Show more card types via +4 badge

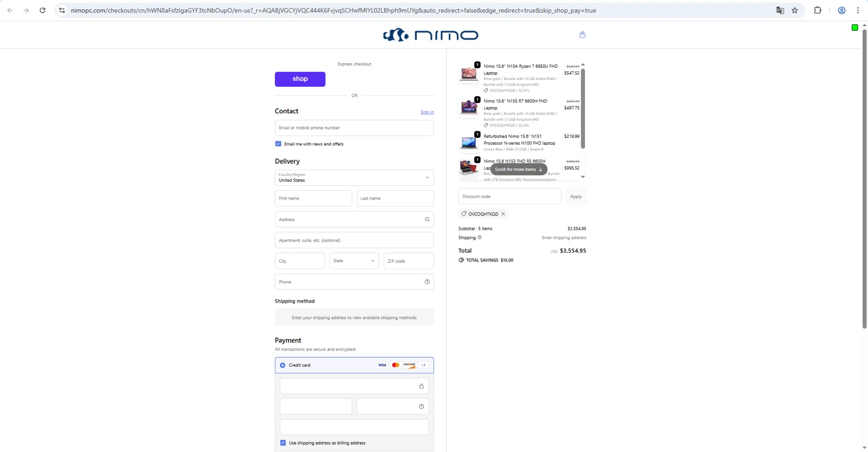(423, 365)
